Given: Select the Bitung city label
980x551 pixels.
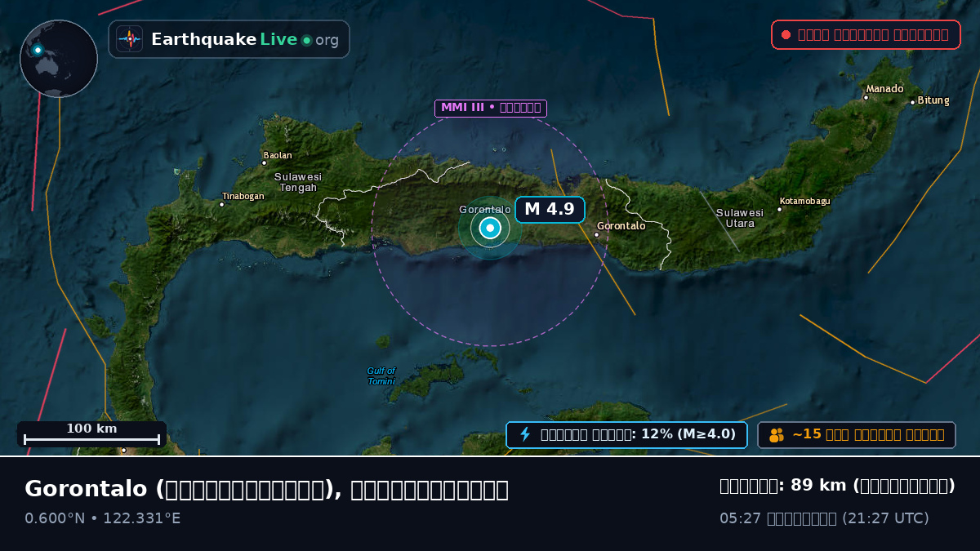Looking at the screenshot, I should [x=933, y=100].
